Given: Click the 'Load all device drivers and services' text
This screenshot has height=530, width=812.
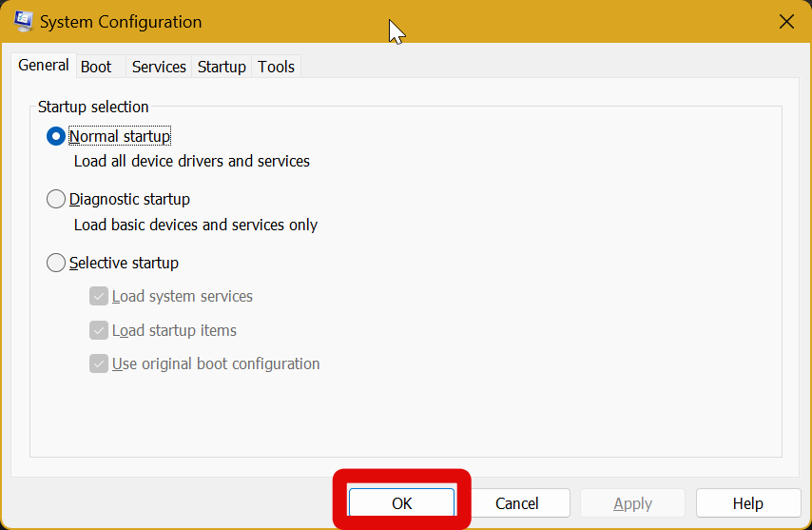Looking at the screenshot, I should [192, 162].
